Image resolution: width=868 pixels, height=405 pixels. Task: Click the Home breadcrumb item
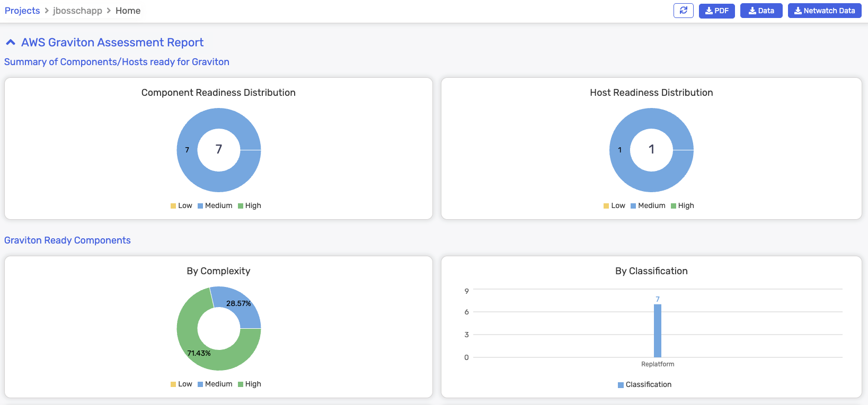(x=128, y=11)
